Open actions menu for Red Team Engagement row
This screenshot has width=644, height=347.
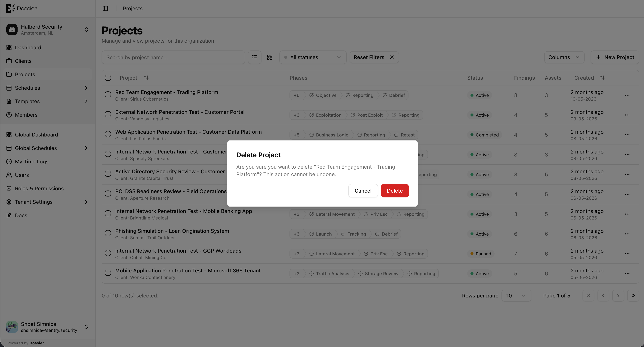627,95
